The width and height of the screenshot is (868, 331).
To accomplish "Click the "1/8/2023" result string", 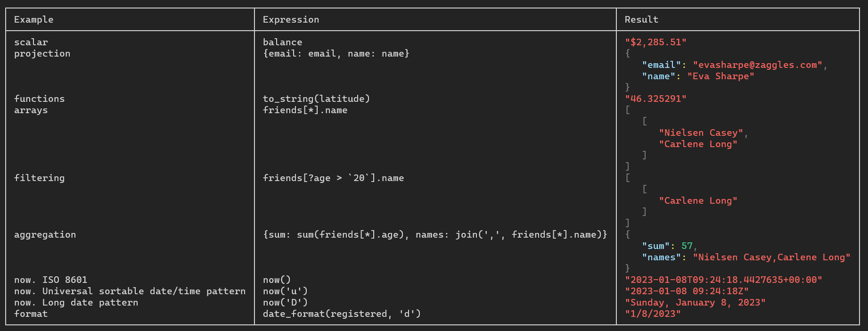I will click(x=653, y=314).
